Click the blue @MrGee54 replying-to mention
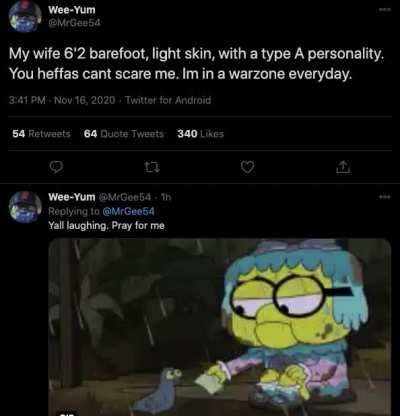Image resolution: width=400 pixels, height=416 pixels. click(128, 211)
